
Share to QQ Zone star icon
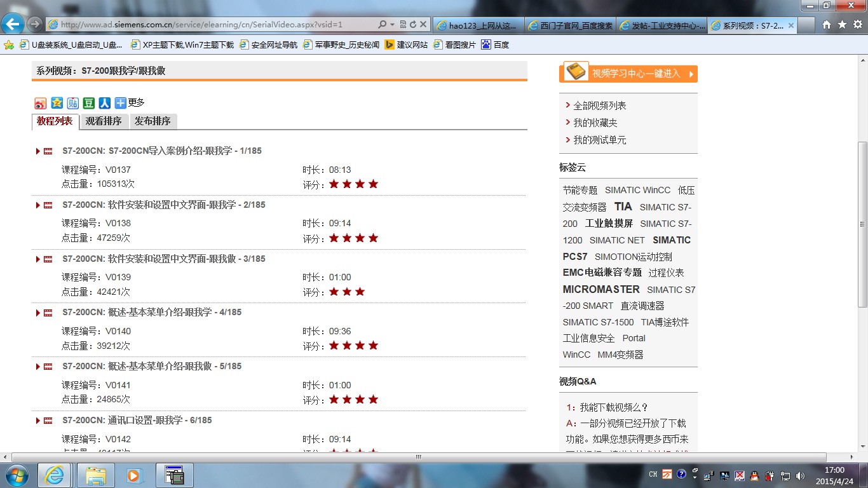point(57,103)
